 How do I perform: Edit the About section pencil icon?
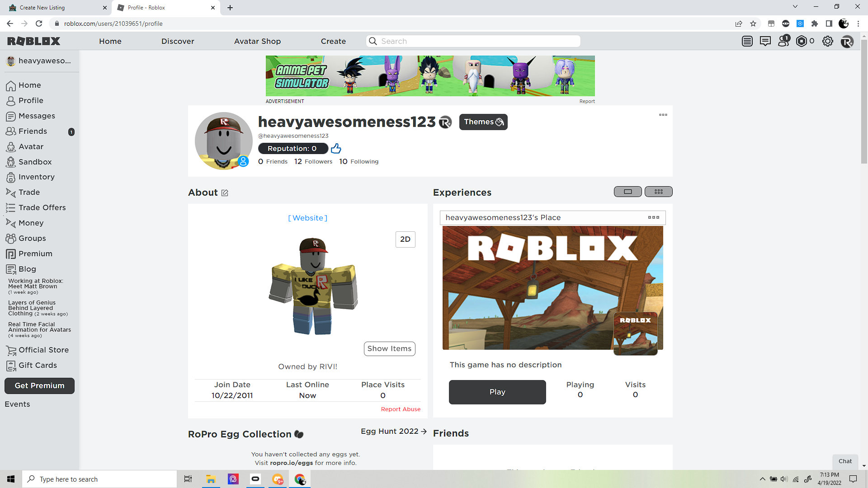coord(225,193)
